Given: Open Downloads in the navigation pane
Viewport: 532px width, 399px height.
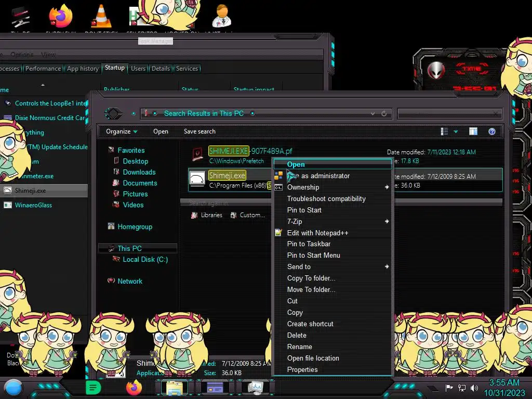Looking at the screenshot, I should point(139,172).
